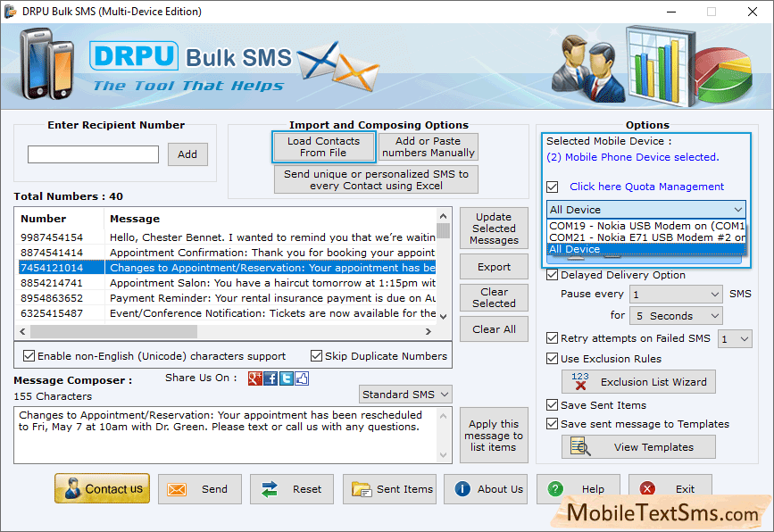The image size is (774, 532).
Task: Select row with number 8954863652
Action: 227,298
